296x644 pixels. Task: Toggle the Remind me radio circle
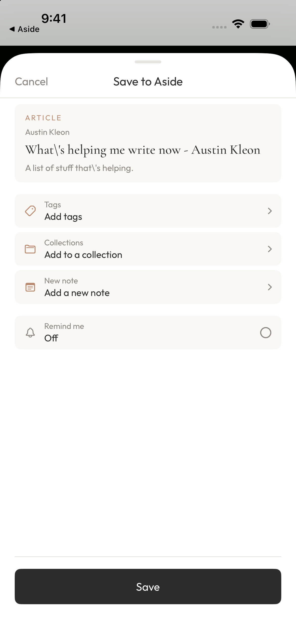(266, 333)
